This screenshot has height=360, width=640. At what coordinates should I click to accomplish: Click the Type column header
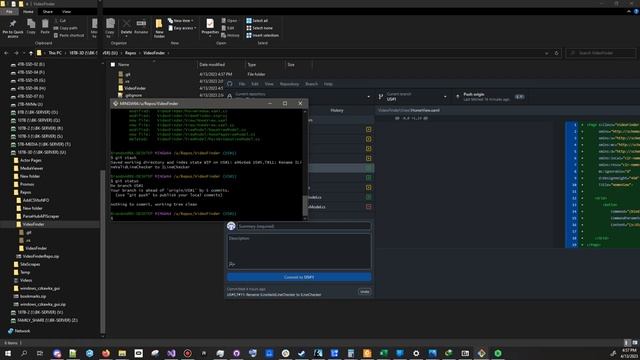click(x=252, y=64)
